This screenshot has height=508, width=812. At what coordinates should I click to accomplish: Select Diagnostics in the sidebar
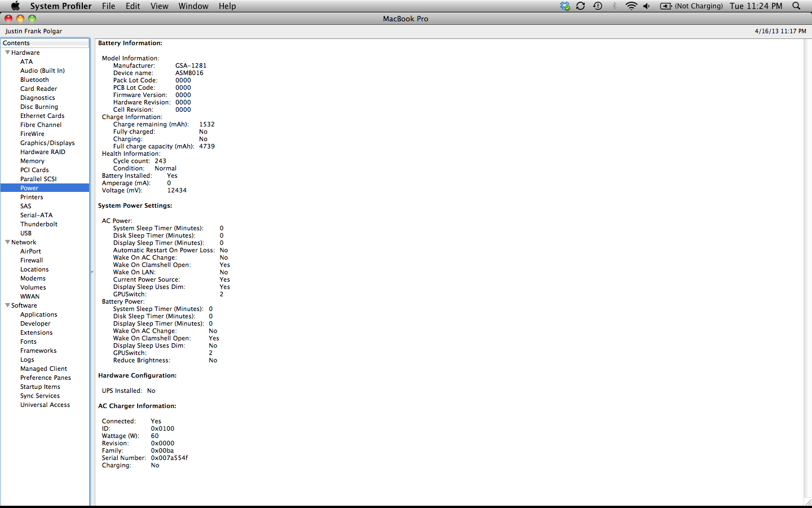38,98
